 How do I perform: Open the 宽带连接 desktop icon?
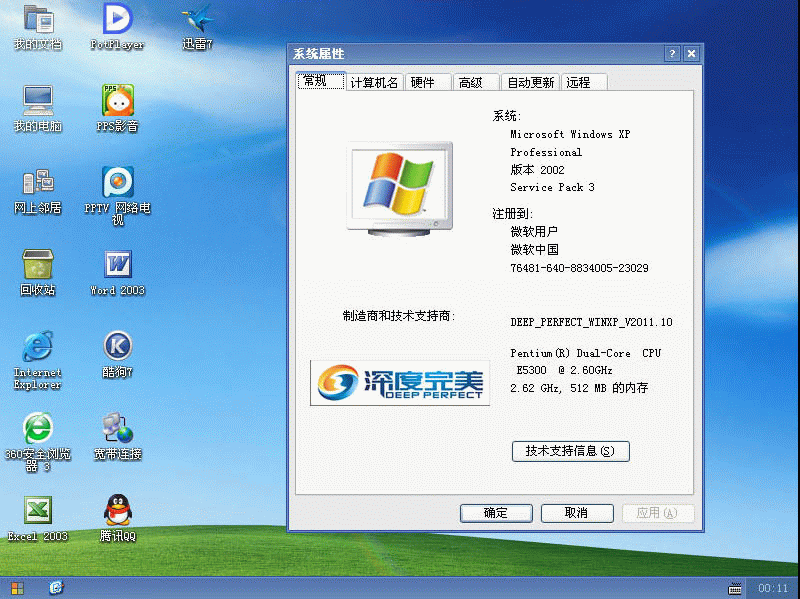pos(117,436)
